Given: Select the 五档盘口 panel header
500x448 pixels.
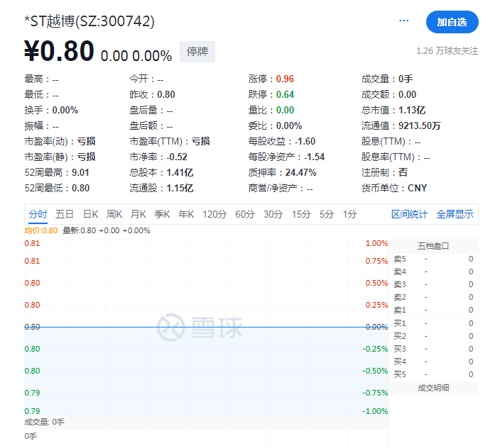Looking at the screenshot, I should (433, 246).
